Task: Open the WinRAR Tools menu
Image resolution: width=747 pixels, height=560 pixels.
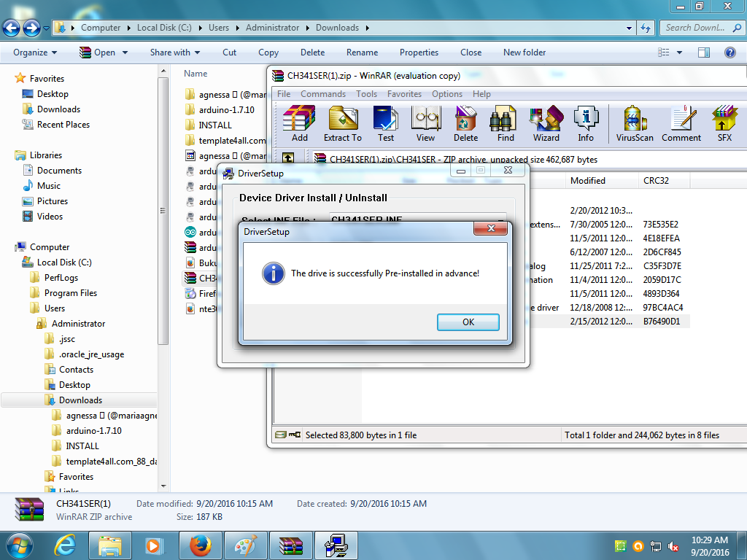Action: 366,94
